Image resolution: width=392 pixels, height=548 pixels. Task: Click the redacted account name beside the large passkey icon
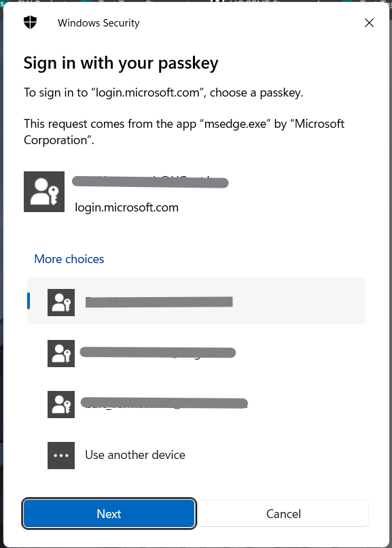pyautogui.click(x=150, y=182)
